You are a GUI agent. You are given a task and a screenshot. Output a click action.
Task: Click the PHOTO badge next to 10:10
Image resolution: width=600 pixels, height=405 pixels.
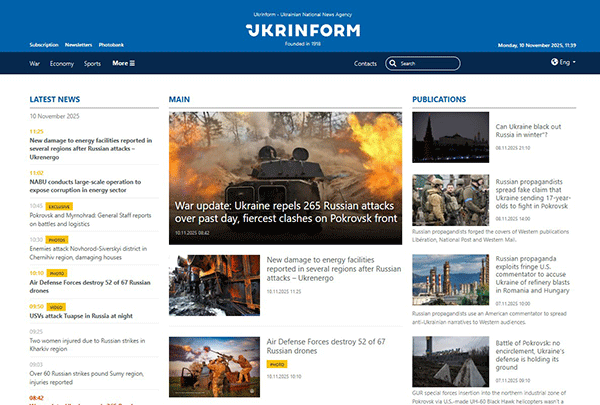click(x=57, y=273)
